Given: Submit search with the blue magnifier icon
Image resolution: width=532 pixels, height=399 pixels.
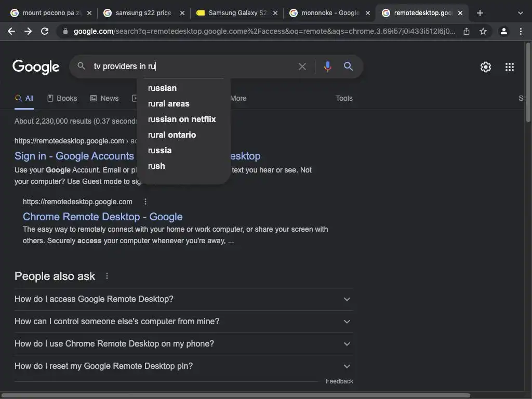Looking at the screenshot, I should (x=348, y=66).
